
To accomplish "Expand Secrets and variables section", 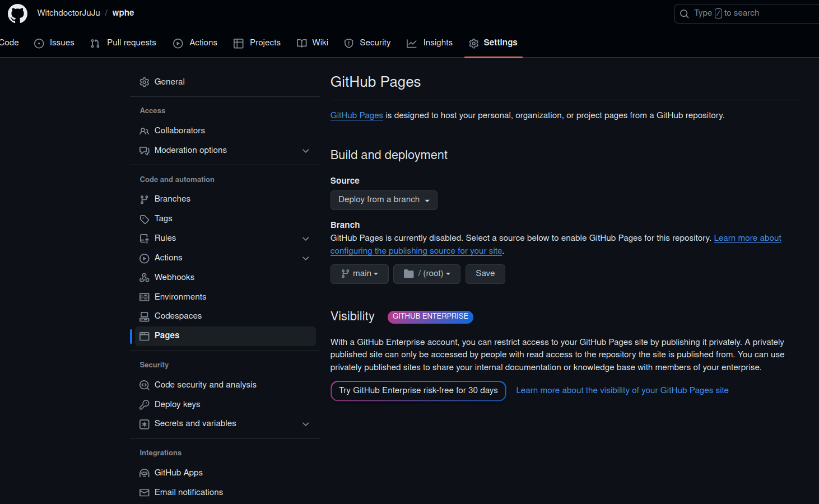I will (305, 424).
